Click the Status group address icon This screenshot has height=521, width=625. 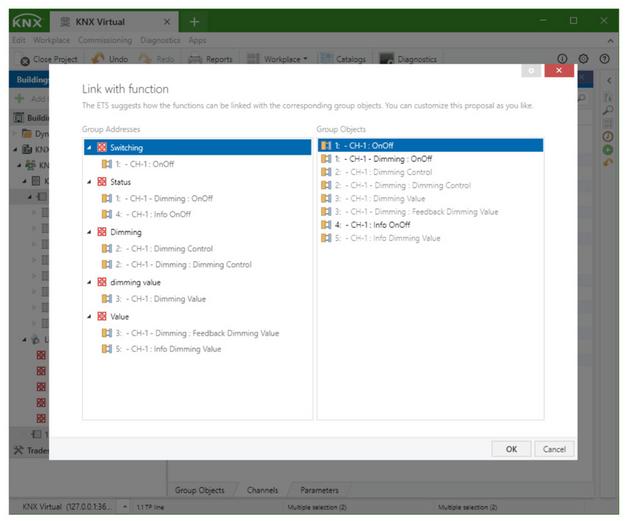tap(102, 182)
